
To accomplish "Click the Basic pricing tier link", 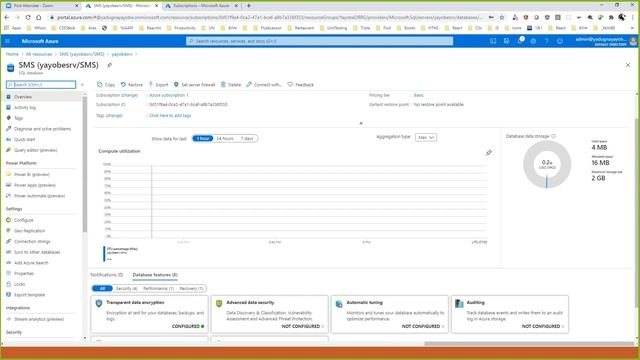I will pos(419,95).
